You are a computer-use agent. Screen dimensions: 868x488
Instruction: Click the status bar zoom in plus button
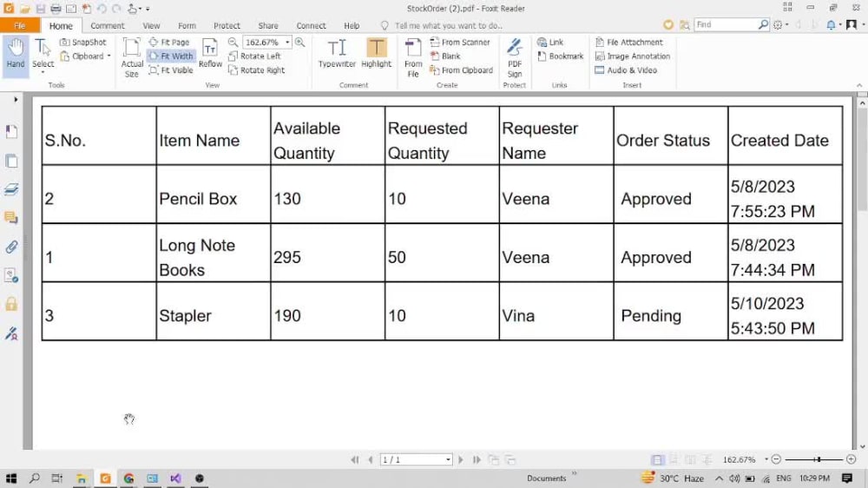[x=852, y=459]
